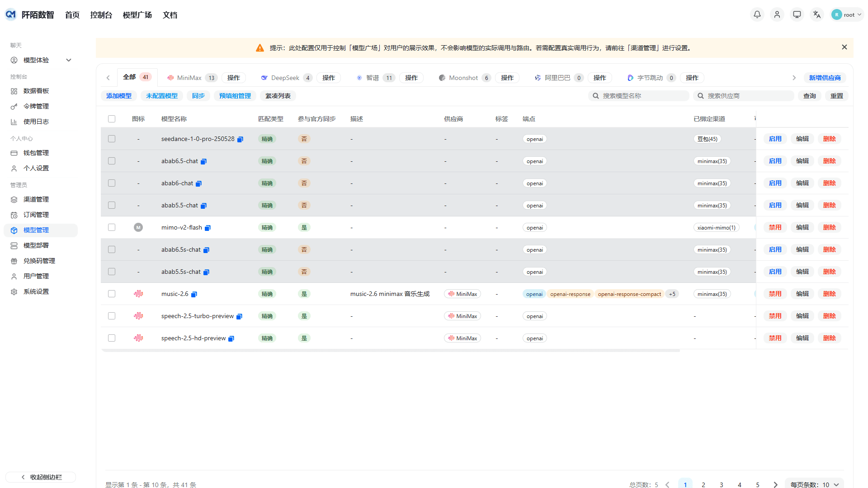The image size is (868, 488).
Task: Collapse the sidebar with 收起侧边栏
Action: point(41,477)
